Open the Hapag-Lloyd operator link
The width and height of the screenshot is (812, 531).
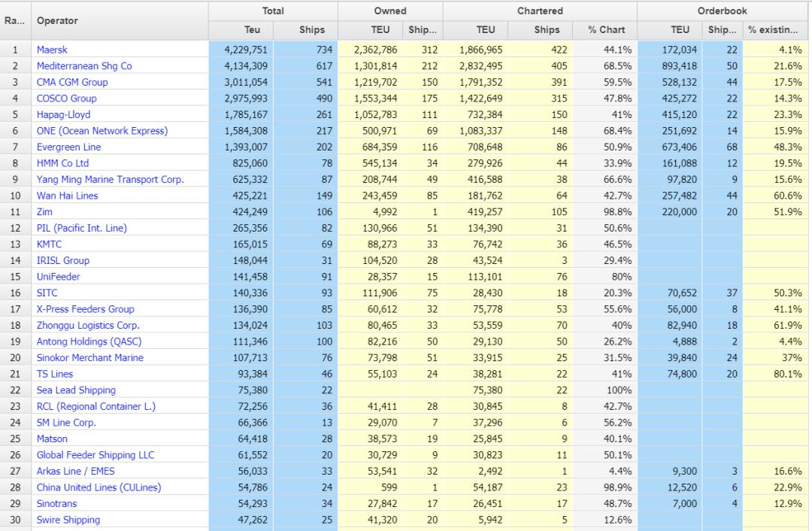pyautogui.click(x=63, y=114)
